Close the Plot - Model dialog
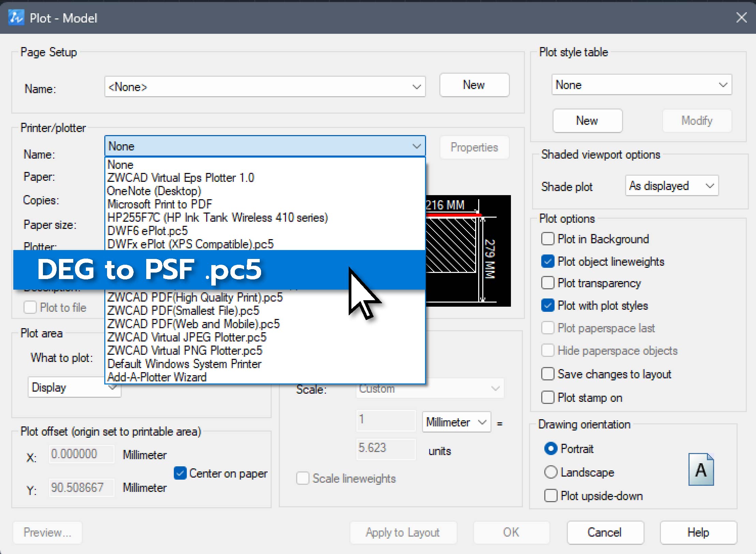Screen dimensions: 756x554 tap(742, 17)
